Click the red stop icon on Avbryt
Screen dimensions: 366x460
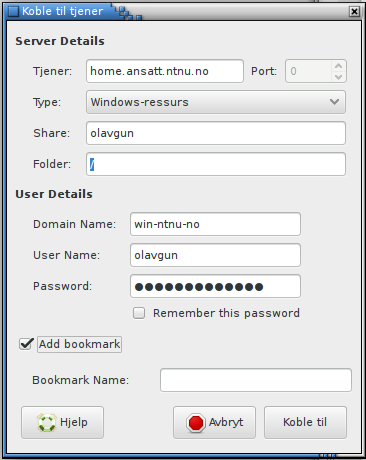pos(196,423)
